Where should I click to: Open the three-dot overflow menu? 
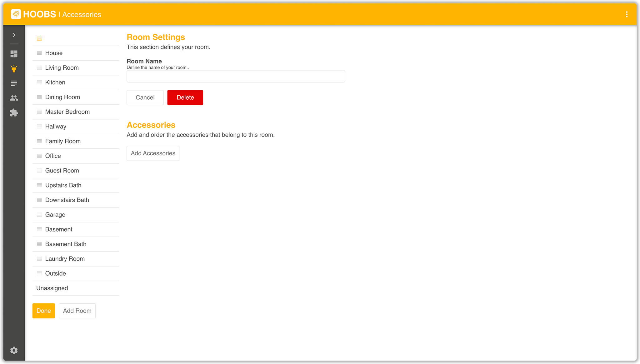coord(627,14)
